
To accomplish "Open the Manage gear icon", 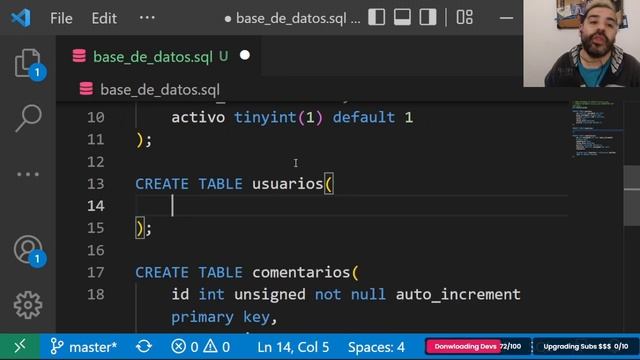I will point(28,304).
